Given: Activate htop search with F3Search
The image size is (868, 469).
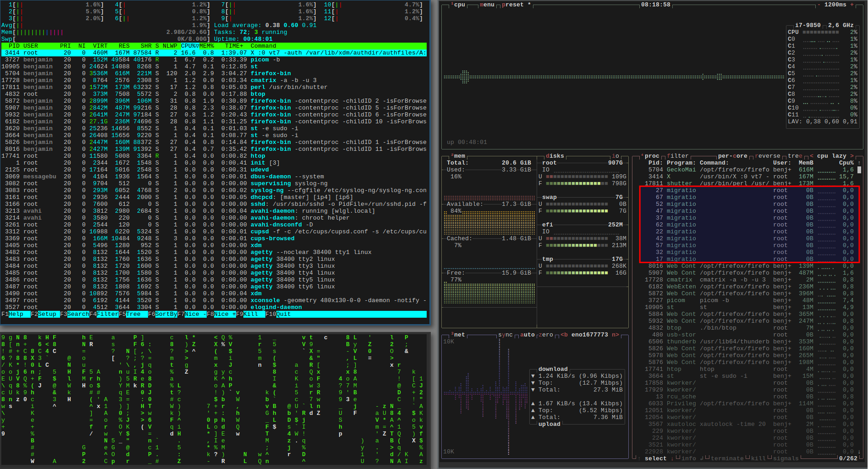Looking at the screenshot, I should coord(75,314).
